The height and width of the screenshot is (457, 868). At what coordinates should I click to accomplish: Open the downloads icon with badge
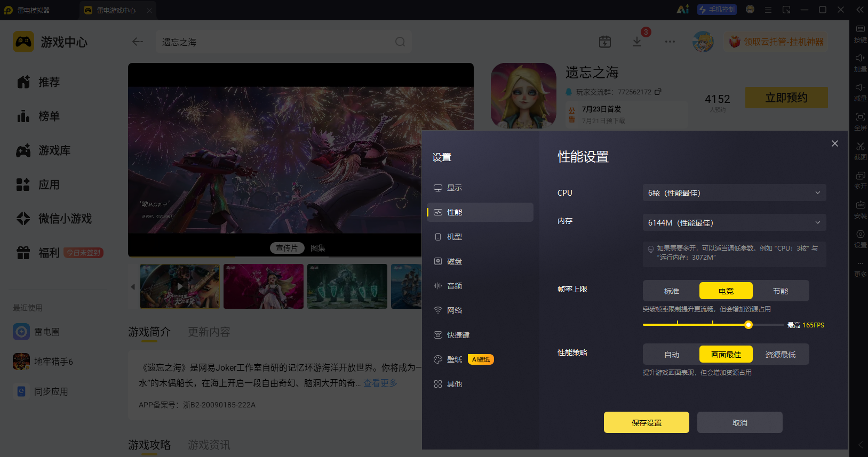coord(638,42)
